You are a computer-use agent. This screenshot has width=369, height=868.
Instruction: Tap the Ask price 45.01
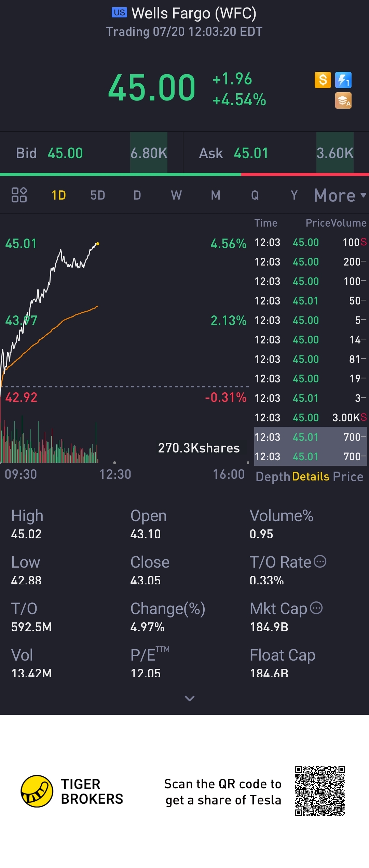point(251,153)
